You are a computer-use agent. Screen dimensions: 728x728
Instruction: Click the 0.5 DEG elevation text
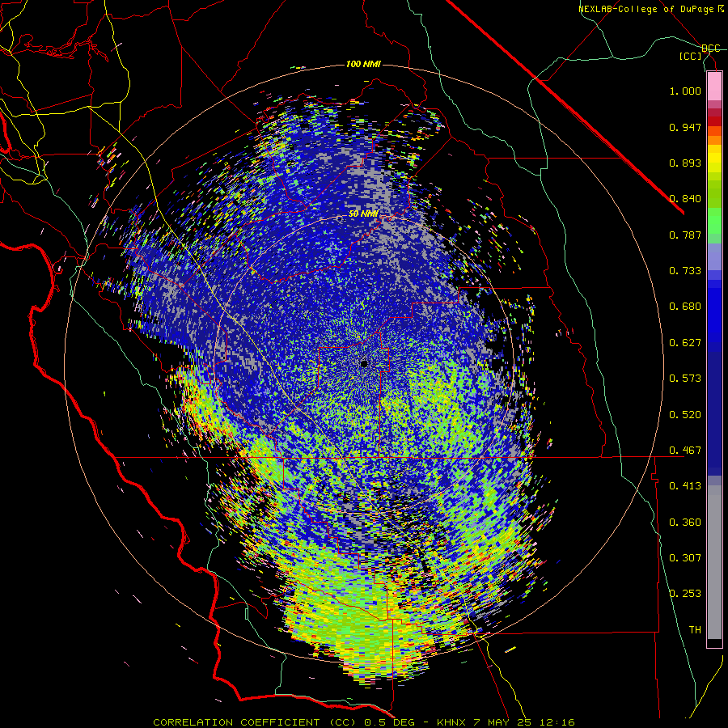[391, 722]
